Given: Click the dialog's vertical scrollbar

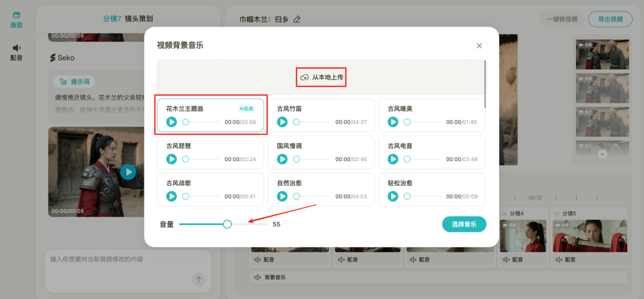Looking at the screenshot, I should pyautogui.click(x=485, y=84).
